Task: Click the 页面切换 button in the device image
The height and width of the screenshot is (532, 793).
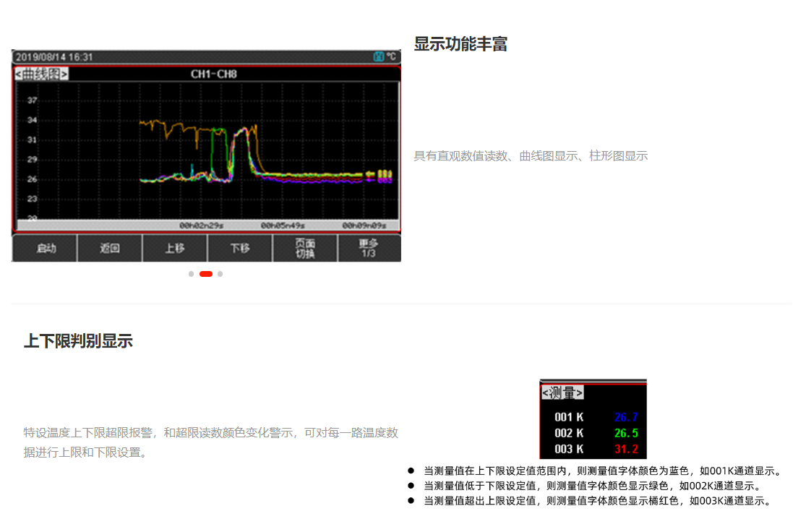Action: coord(305,249)
